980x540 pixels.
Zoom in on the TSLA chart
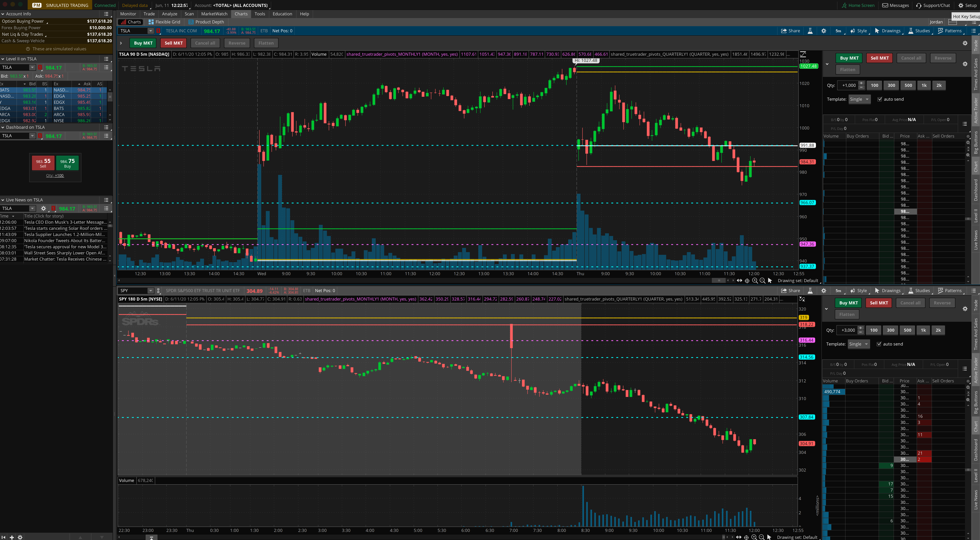(x=755, y=280)
